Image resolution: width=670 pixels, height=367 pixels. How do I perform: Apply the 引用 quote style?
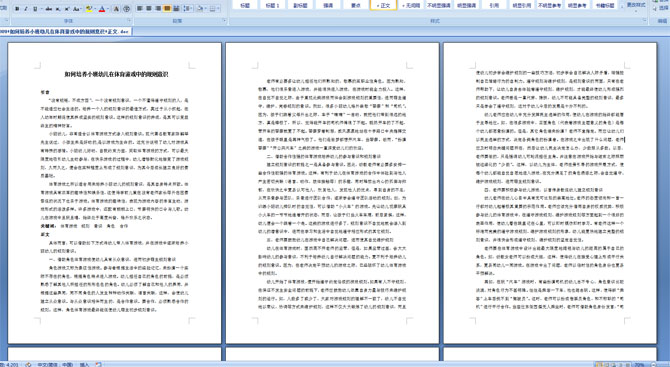click(494, 5)
